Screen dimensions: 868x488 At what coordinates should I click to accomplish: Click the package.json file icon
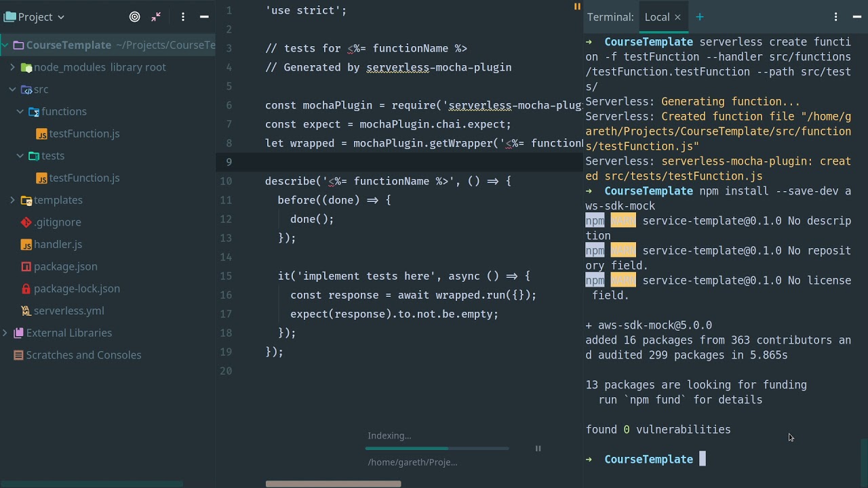click(x=26, y=266)
